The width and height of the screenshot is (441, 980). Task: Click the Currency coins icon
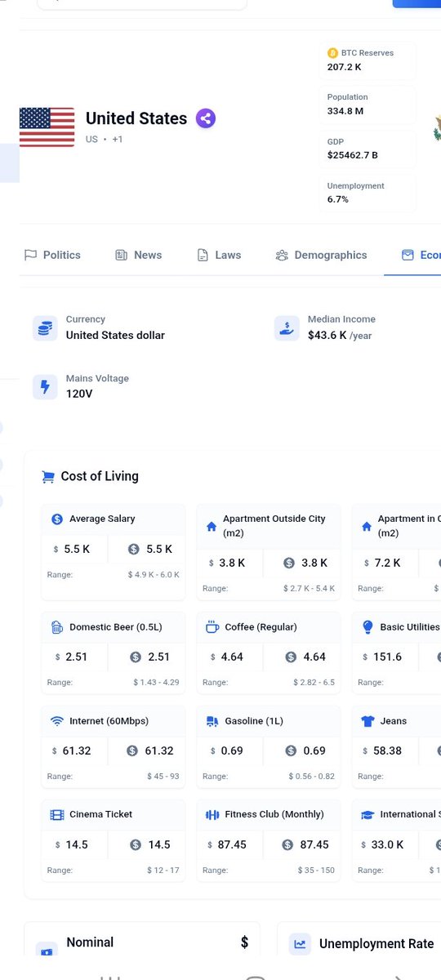45,328
